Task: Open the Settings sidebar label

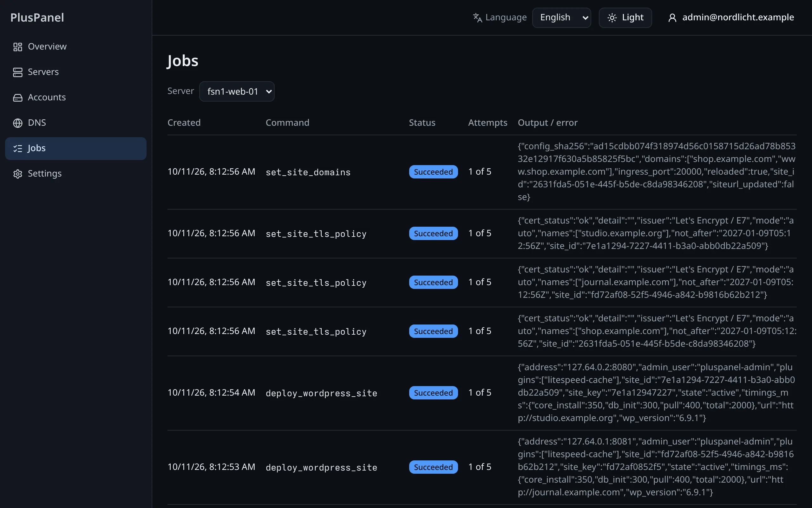Action: pos(45,174)
